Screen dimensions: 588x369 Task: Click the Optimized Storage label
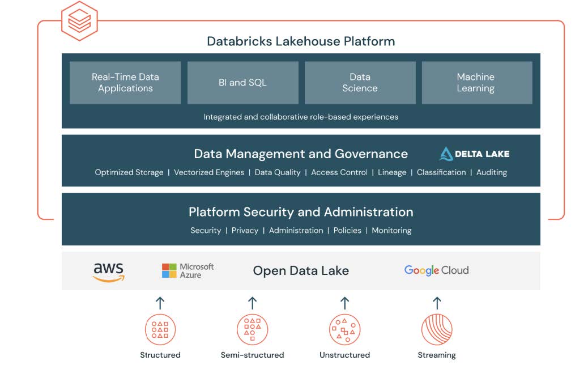tap(129, 172)
